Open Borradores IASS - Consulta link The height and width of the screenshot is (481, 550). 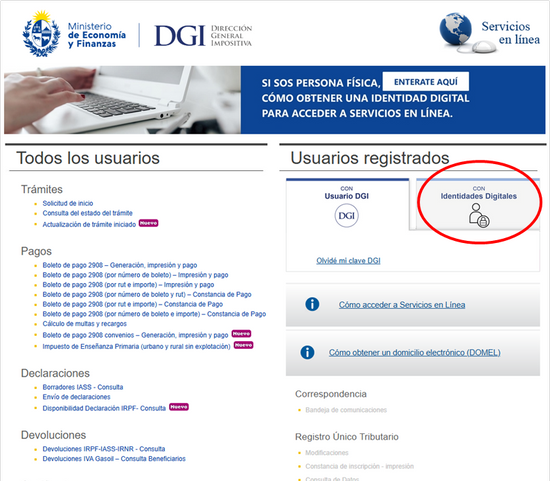click(83, 387)
